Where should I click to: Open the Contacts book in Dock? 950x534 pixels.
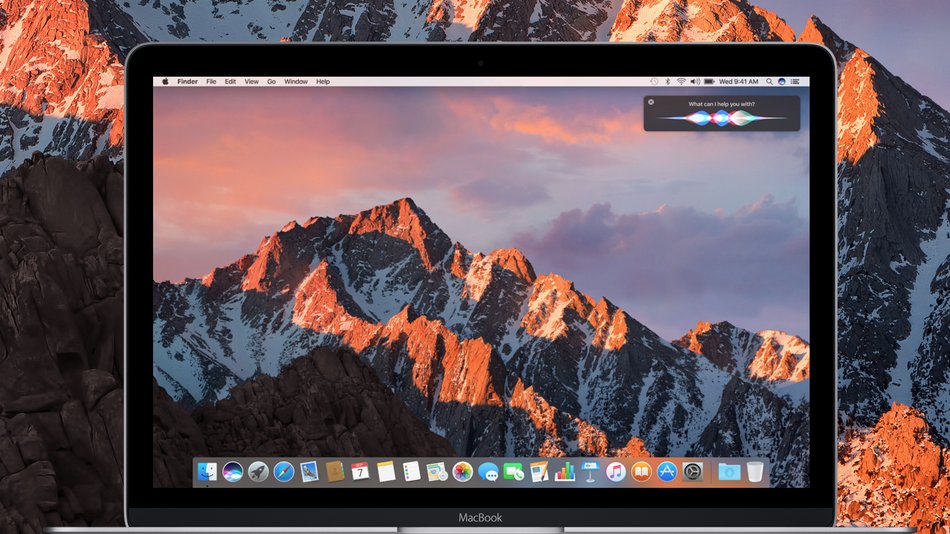(x=334, y=472)
